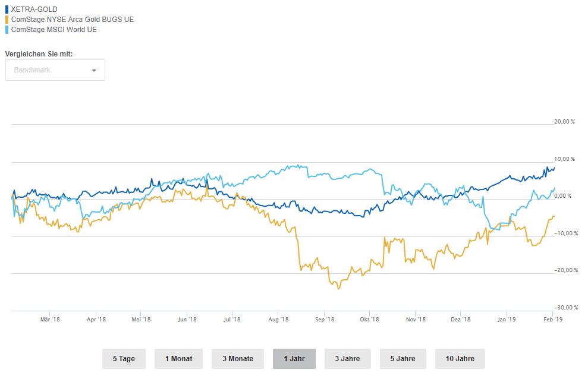This screenshot has width=588, height=379.
Task: Click the Mär '18 axis marker
Action: point(50,319)
